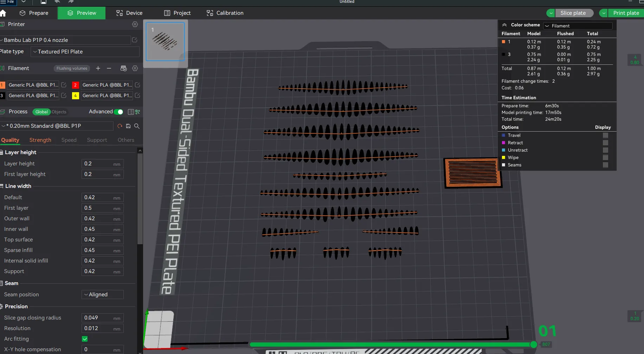Open the Plate type dropdown
Viewport: 644px width, 354px height.
pos(85,52)
